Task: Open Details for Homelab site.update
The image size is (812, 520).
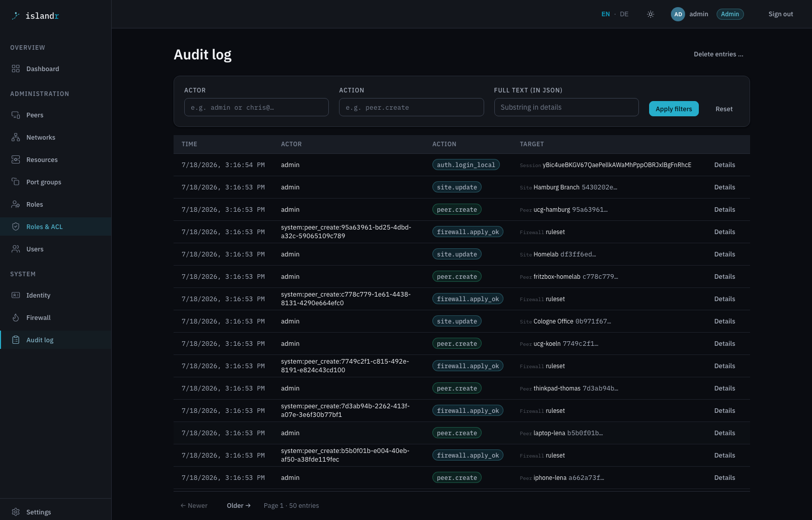Action: coord(725,254)
